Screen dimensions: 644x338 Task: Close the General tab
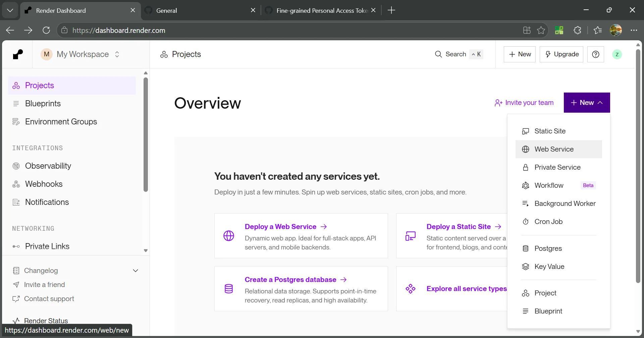click(x=253, y=10)
